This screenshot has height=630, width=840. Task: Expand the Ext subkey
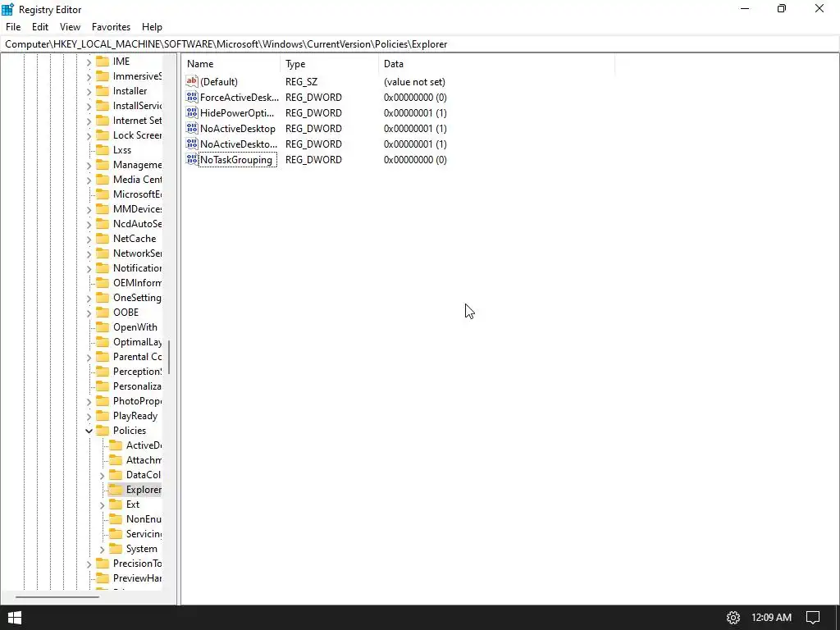[x=102, y=504]
